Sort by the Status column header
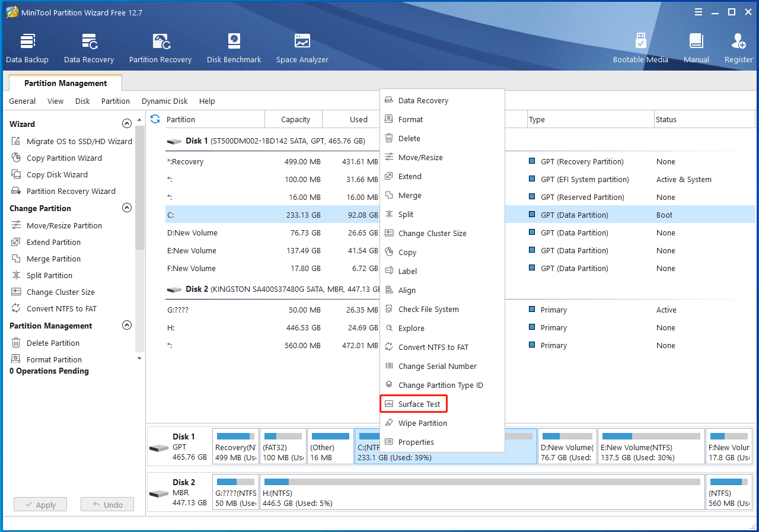This screenshot has width=759, height=532. 704,119
